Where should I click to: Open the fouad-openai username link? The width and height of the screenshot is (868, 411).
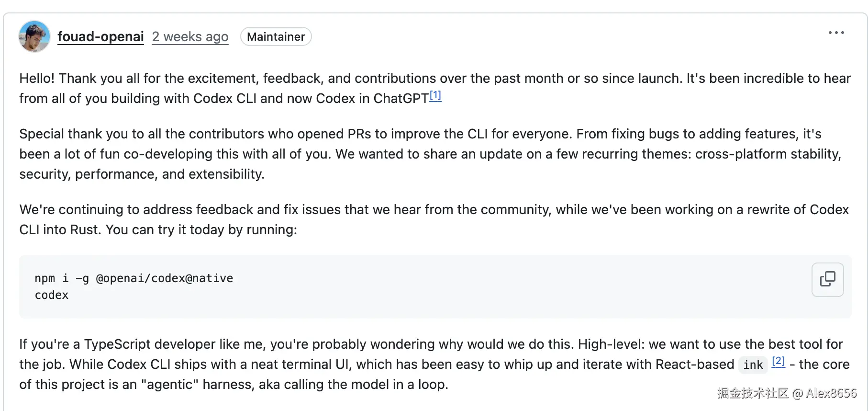(100, 37)
